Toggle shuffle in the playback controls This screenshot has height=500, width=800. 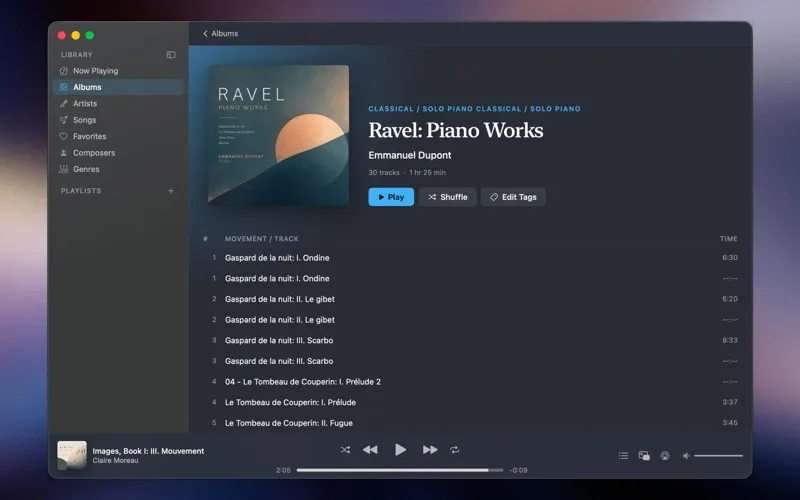(x=345, y=450)
